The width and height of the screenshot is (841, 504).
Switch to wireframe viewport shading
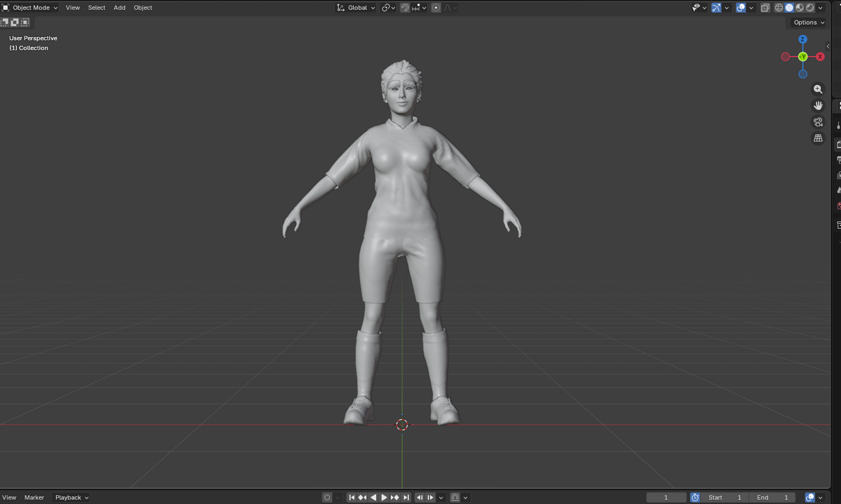pyautogui.click(x=779, y=8)
